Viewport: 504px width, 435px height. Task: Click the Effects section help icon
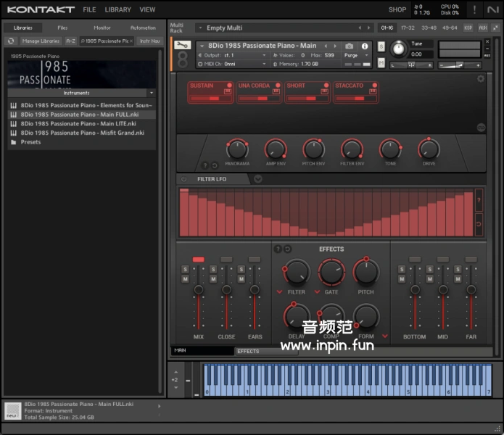point(278,249)
